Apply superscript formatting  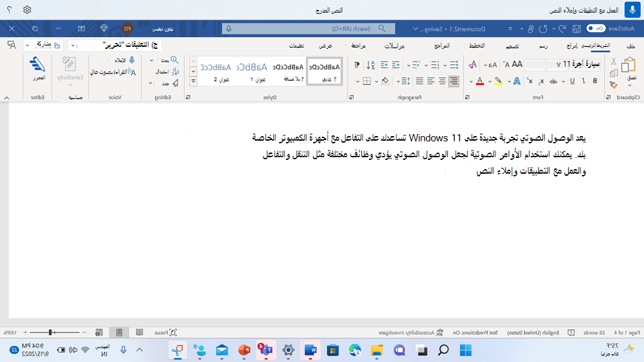click(x=530, y=81)
